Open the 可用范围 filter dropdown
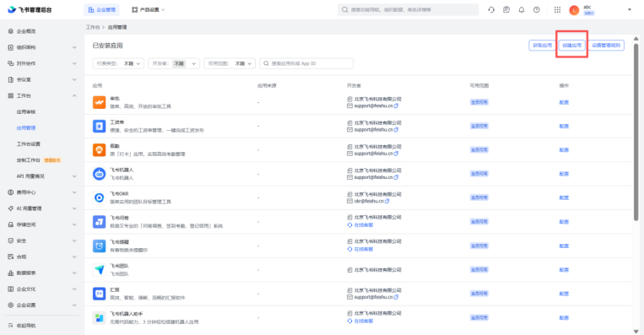Image resolution: width=644 pixels, height=335 pixels. pos(230,63)
